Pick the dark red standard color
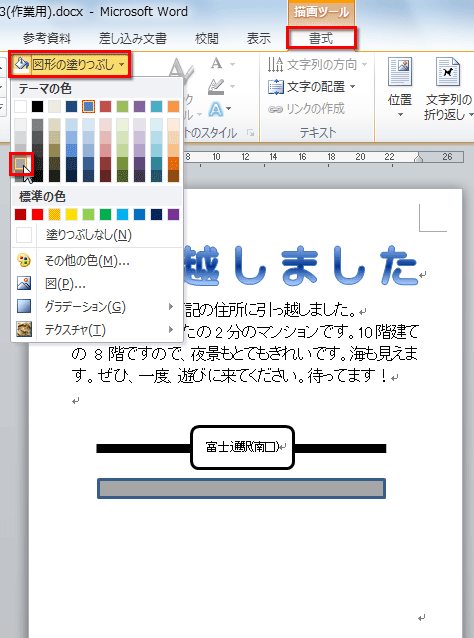The width and height of the screenshot is (474, 638). point(20,214)
